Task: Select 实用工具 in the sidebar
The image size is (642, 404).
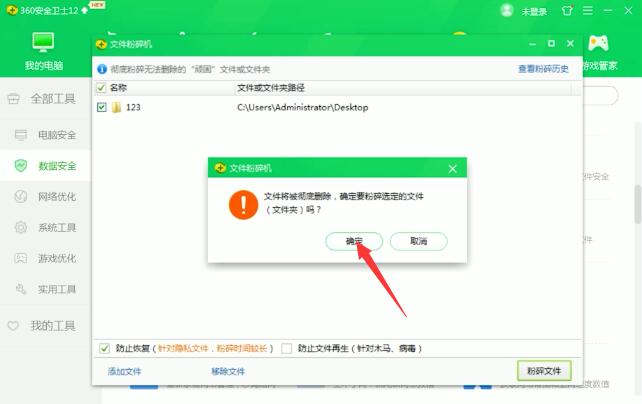Action: [x=45, y=289]
